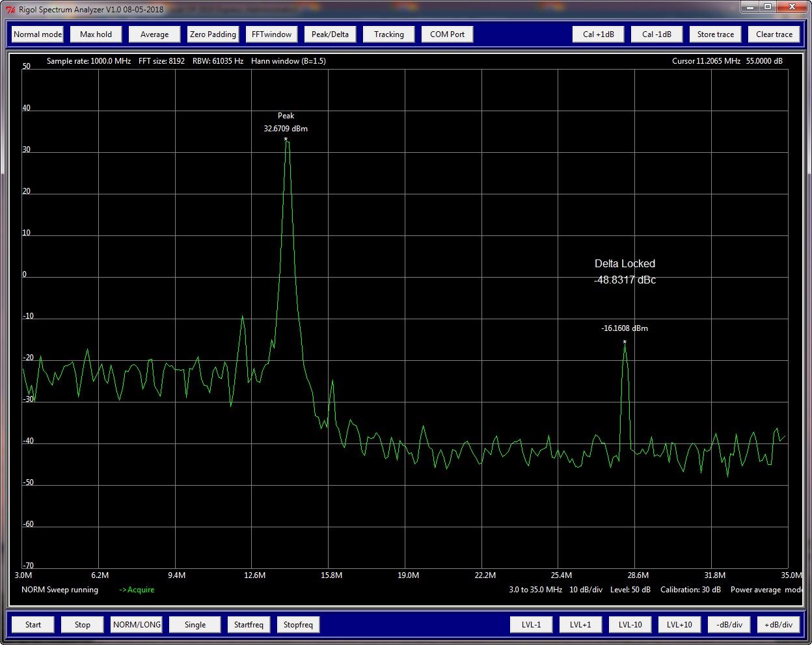
Task: Start the sweep
Action: click(x=33, y=624)
